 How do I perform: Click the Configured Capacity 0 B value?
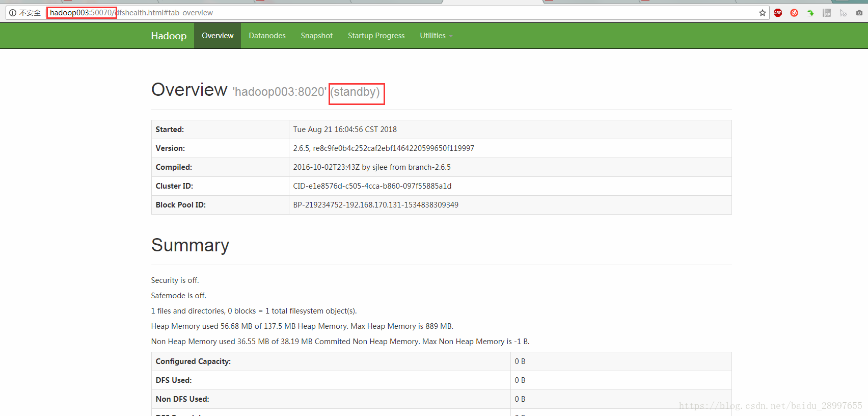tap(520, 361)
